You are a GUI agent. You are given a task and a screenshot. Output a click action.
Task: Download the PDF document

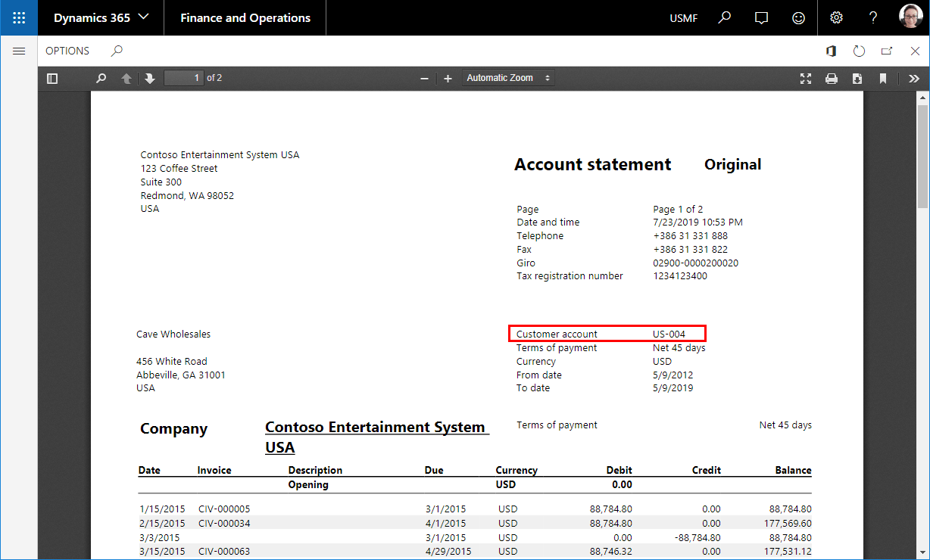(857, 78)
